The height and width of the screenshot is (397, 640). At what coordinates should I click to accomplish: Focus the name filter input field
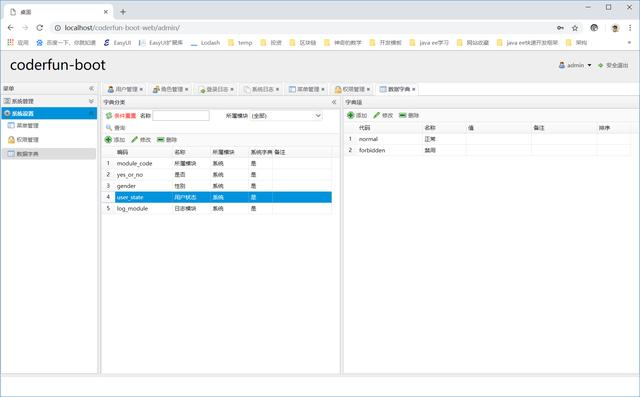click(181, 116)
